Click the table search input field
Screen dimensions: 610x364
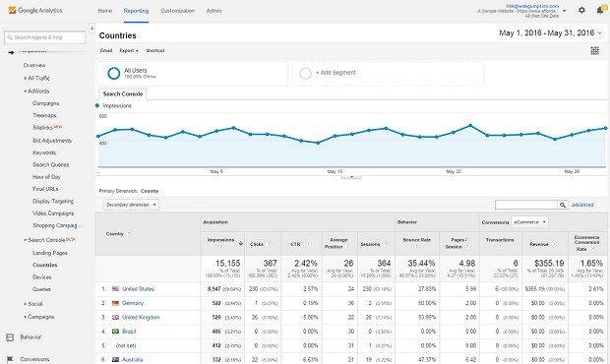[526, 205]
